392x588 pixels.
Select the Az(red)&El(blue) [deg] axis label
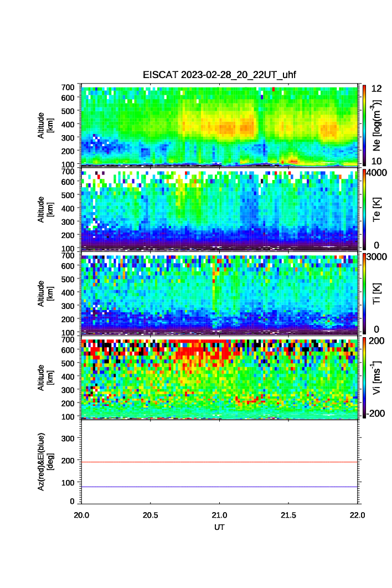45,462
